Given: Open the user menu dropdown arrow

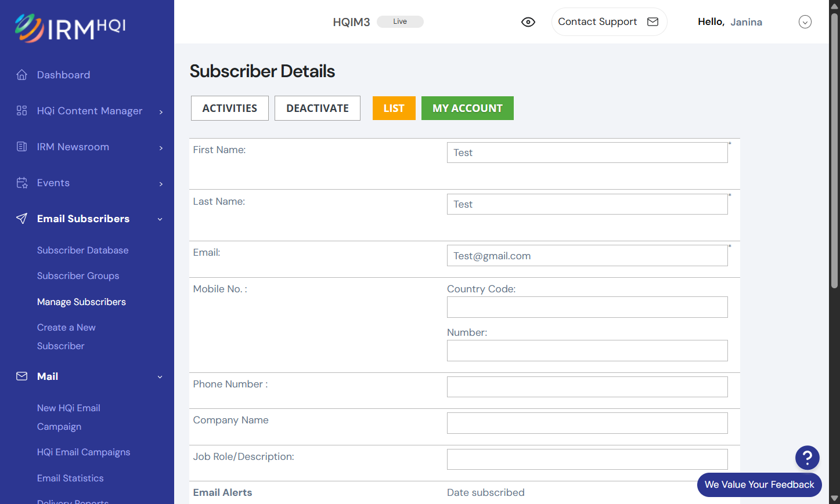Looking at the screenshot, I should click(x=805, y=22).
